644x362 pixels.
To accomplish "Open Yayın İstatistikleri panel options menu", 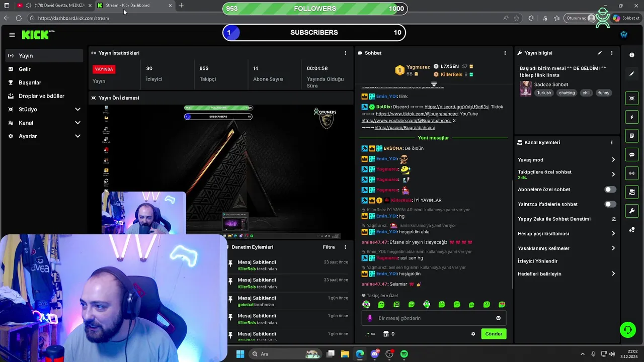I will [345, 53].
